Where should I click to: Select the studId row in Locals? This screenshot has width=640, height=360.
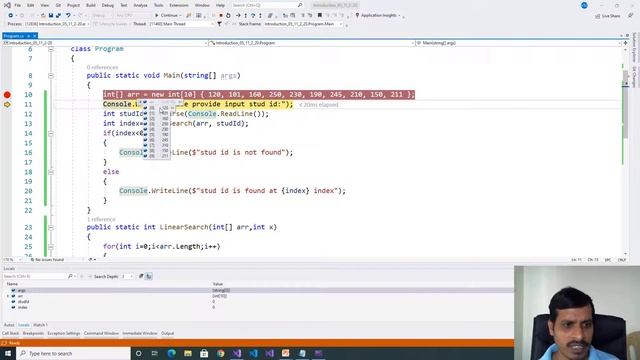(257, 302)
